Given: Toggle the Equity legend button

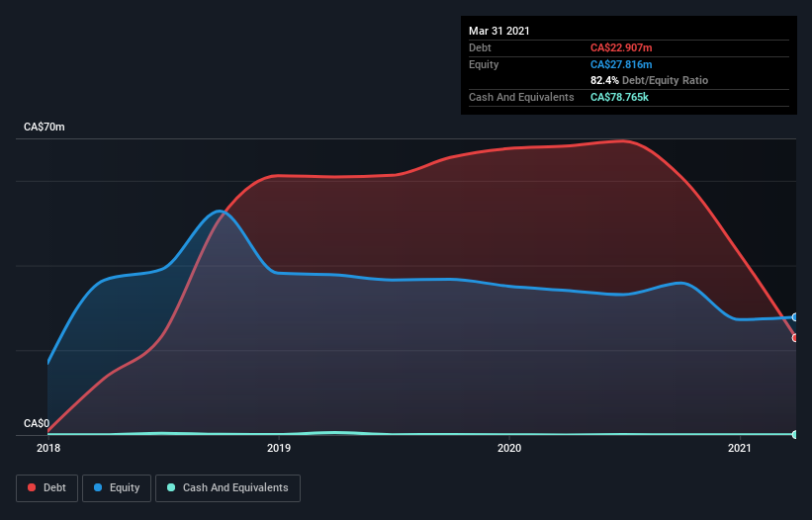Looking at the screenshot, I should tap(117, 488).
